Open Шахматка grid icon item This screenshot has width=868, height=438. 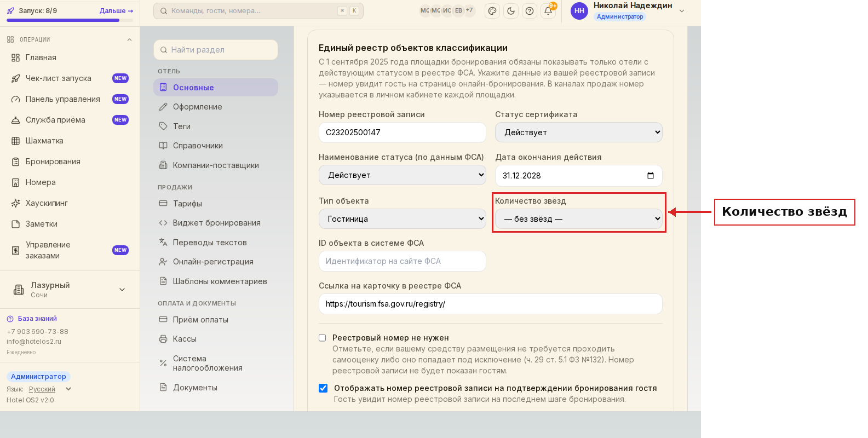click(70, 141)
